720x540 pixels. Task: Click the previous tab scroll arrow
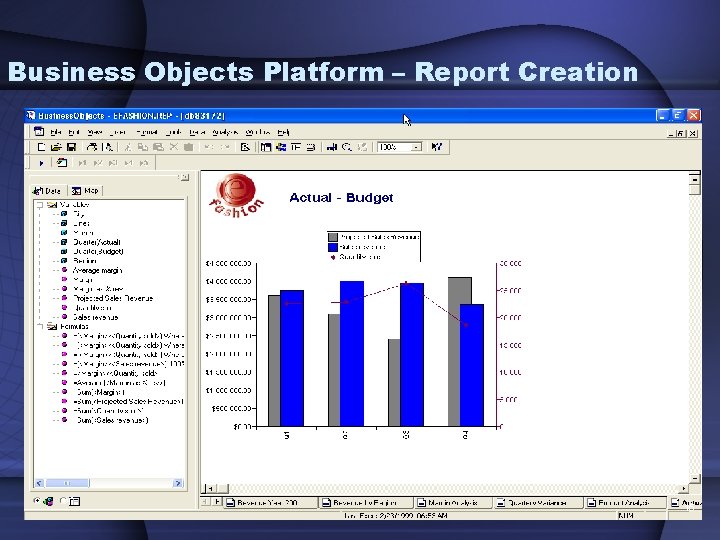[x=206, y=502]
